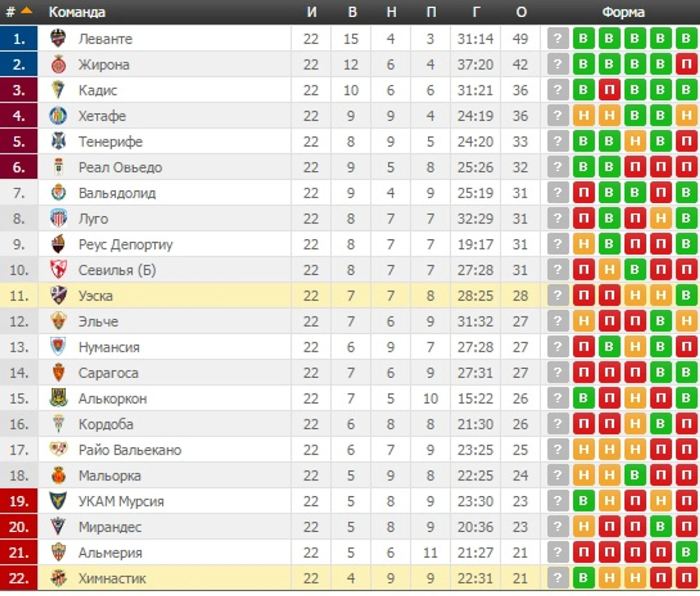This screenshot has height=596, width=700.
Task: Click the Mallorca club badge
Action: (x=58, y=475)
